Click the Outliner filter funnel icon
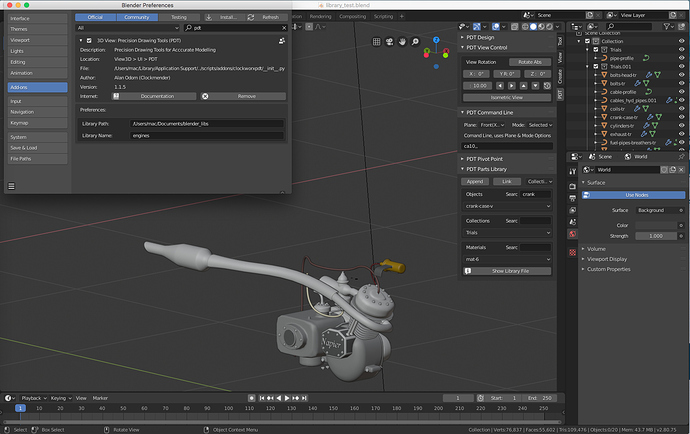Viewport: 690px width, 434px height. [x=667, y=27]
